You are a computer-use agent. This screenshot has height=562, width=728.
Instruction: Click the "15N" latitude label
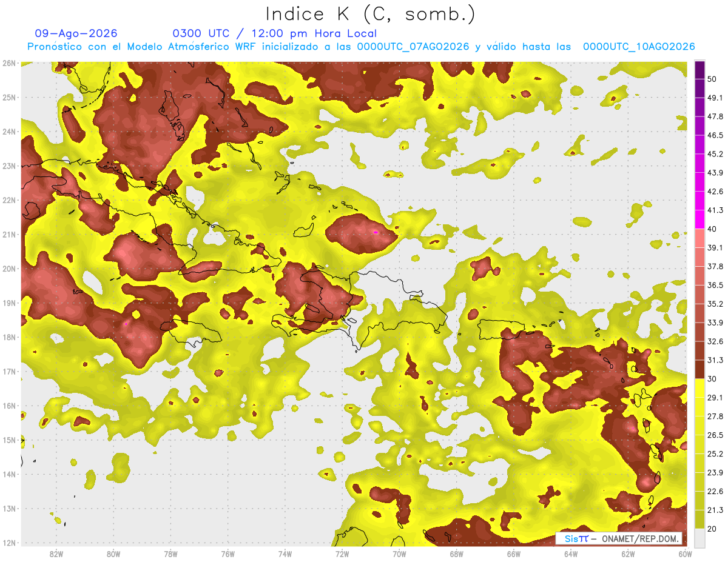click(9, 440)
